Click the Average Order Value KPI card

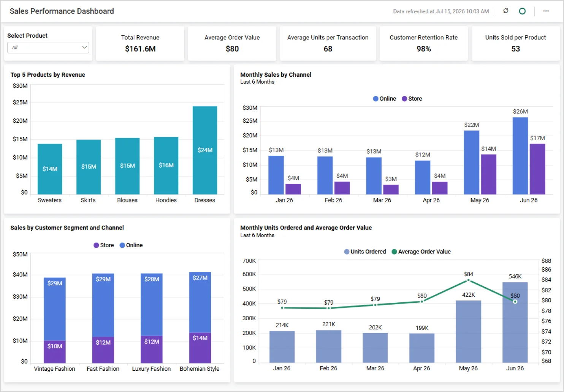[232, 43]
